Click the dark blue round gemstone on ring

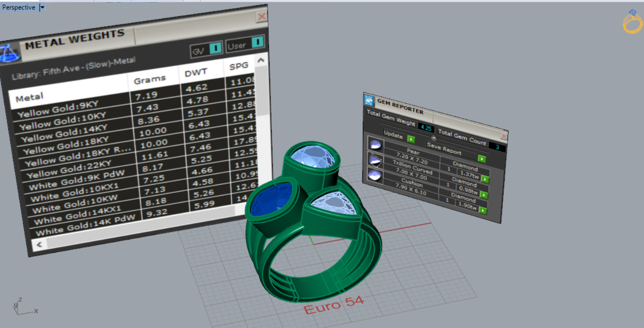(x=271, y=200)
